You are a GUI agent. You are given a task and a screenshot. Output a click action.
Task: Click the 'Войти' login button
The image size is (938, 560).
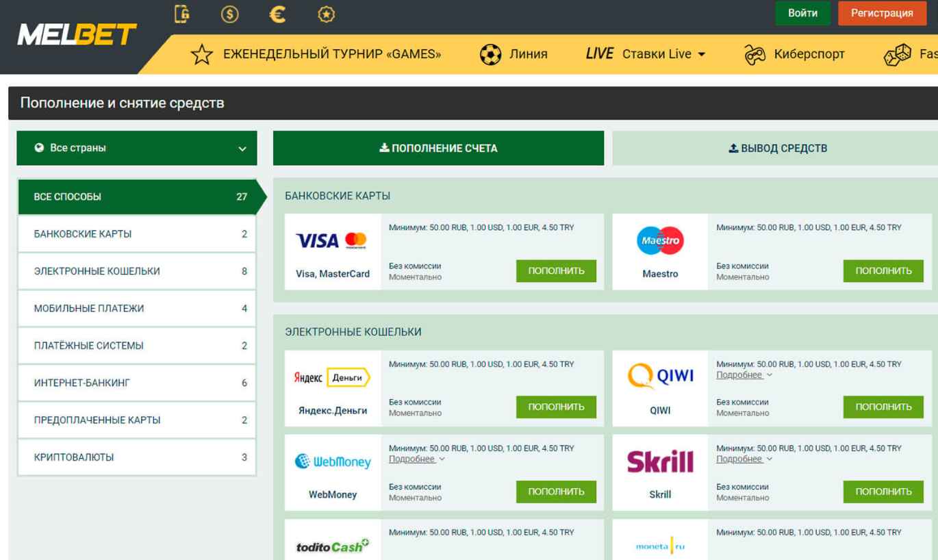click(x=802, y=13)
